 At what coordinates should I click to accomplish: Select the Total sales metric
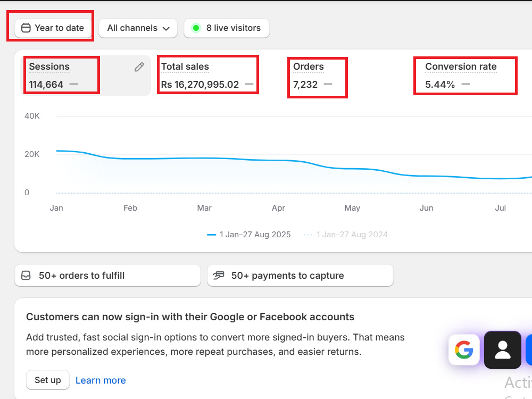[x=207, y=76]
